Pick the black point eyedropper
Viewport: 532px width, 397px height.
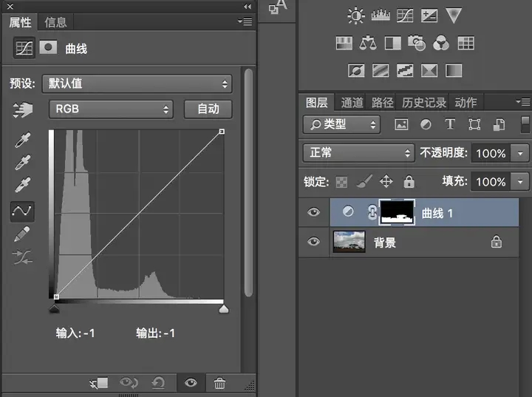click(22, 140)
